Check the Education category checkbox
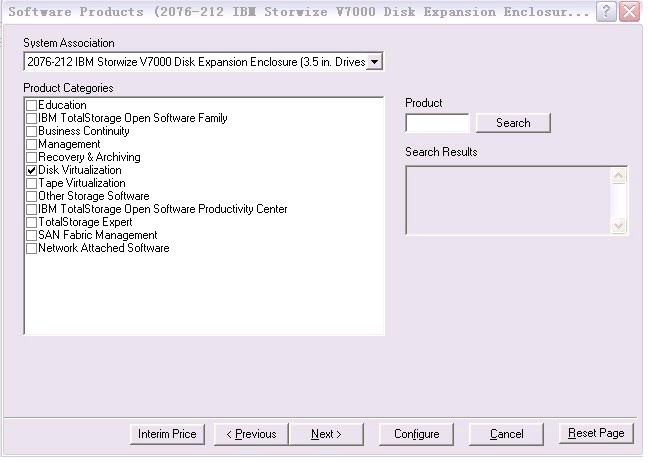Screen dimensions: 649x462 tap(31, 105)
